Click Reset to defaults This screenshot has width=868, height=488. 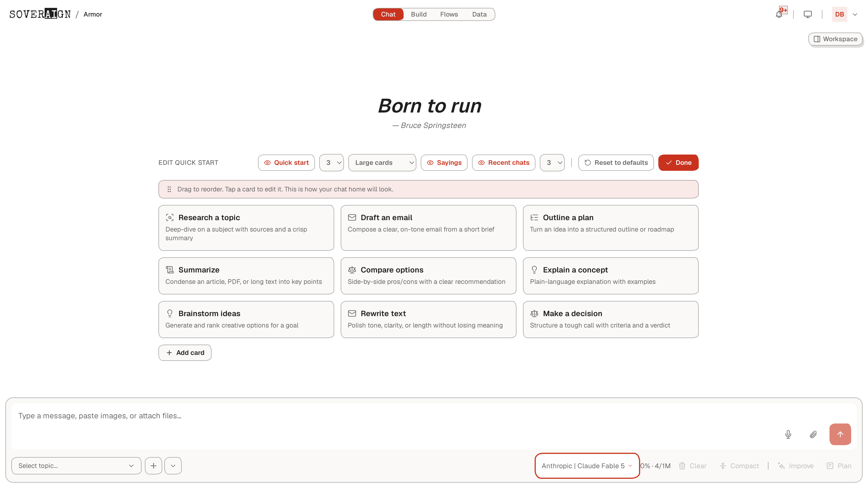click(616, 163)
